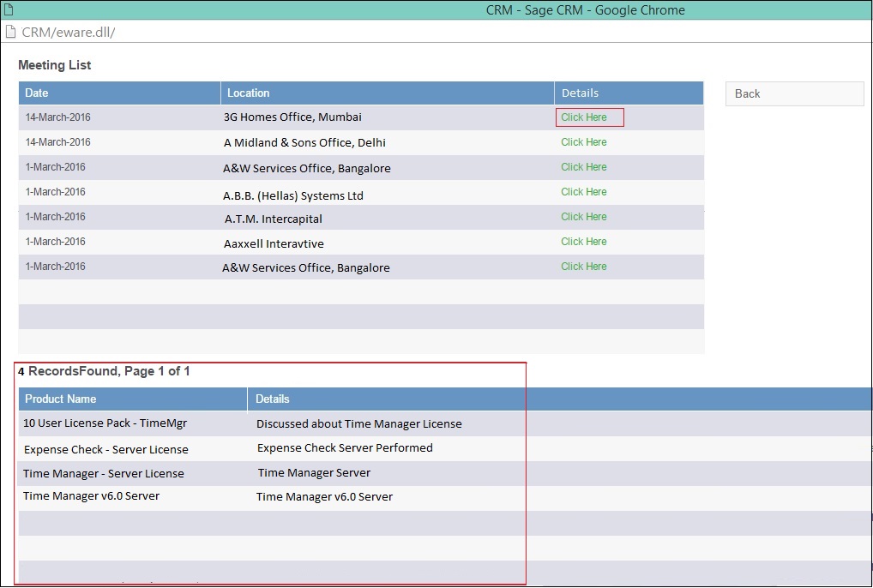Open Click Here for A Midland & Sons Office
Image resolution: width=873 pixels, height=588 pixels.
tap(583, 142)
